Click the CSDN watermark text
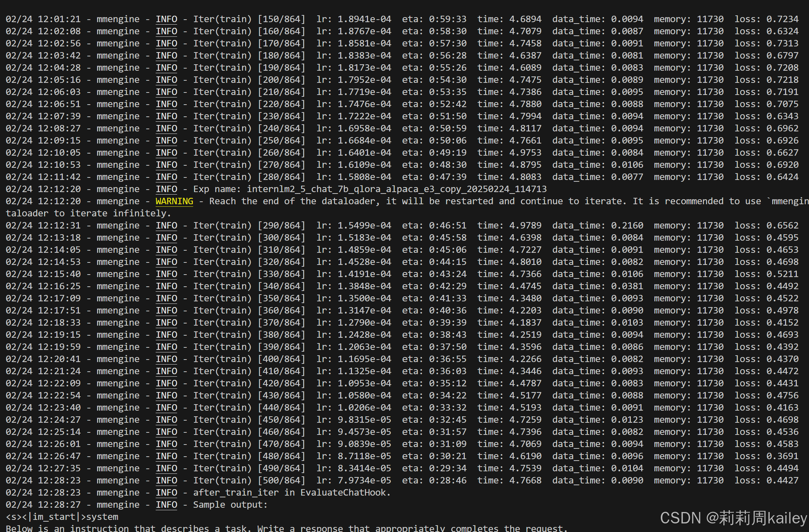The height and width of the screenshot is (532, 809). [x=733, y=518]
